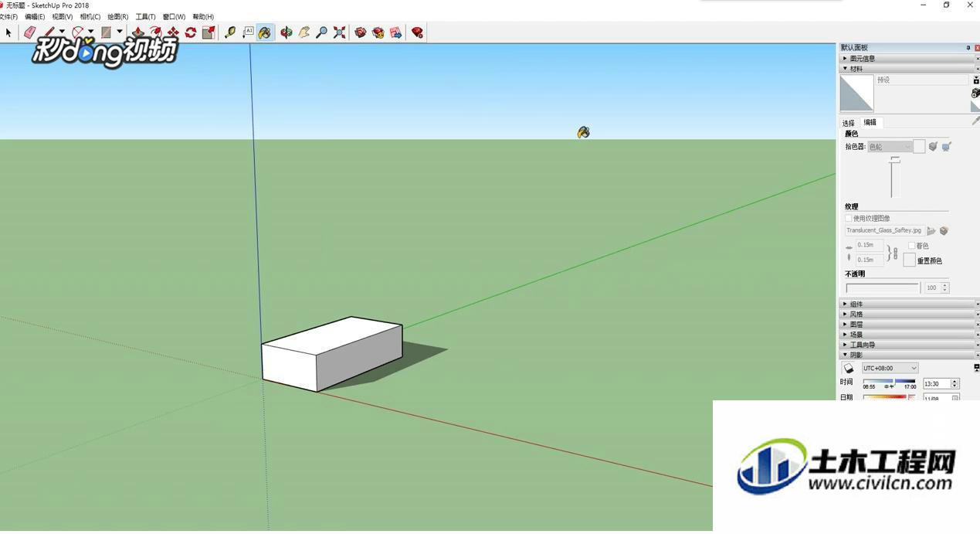Viewport: 980px width, 534px height.
Task: Expand the 工具向导 panel
Action: (907, 345)
